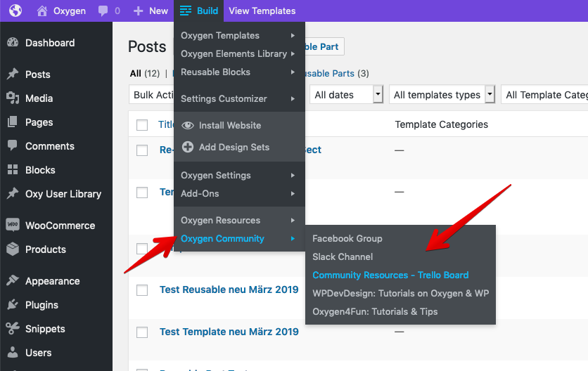The width and height of the screenshot is (588, 371).
Task: Click the plus circle icon beside Add Design Sets
Action: [188, 147]
